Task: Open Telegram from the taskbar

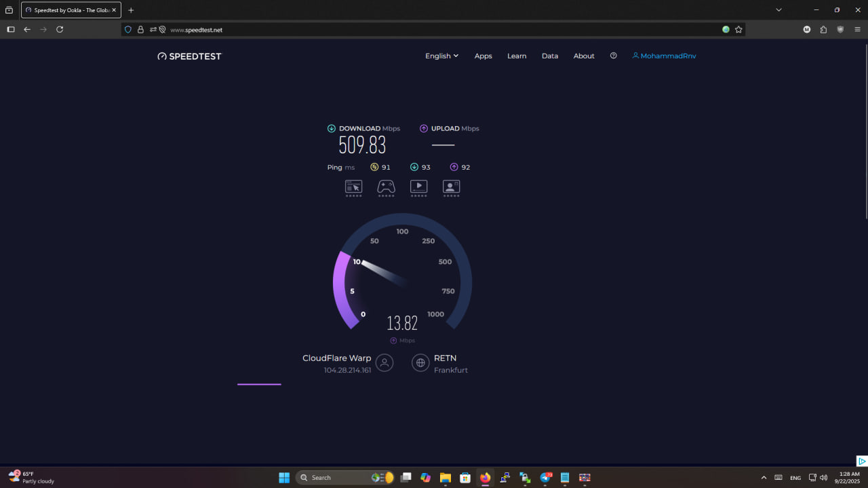Action: pos(545,478)
